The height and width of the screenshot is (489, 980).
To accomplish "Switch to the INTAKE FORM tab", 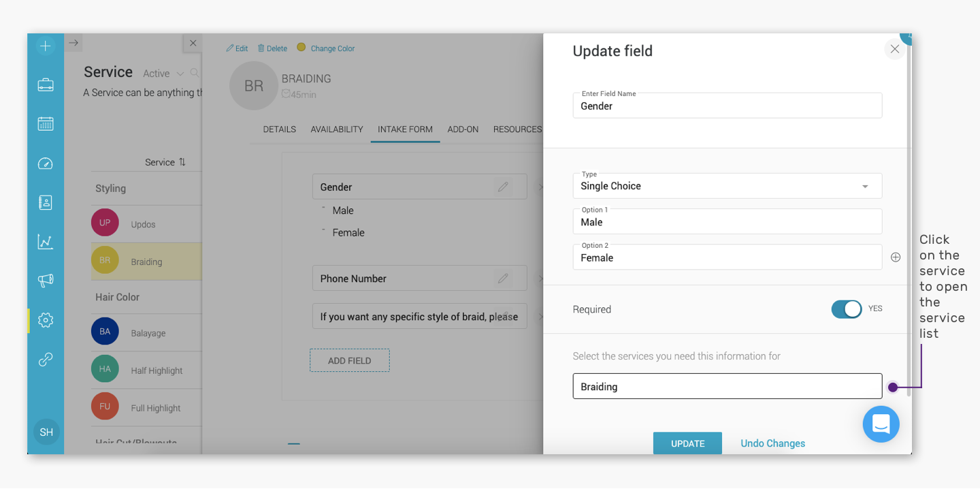I will point(405,129).
